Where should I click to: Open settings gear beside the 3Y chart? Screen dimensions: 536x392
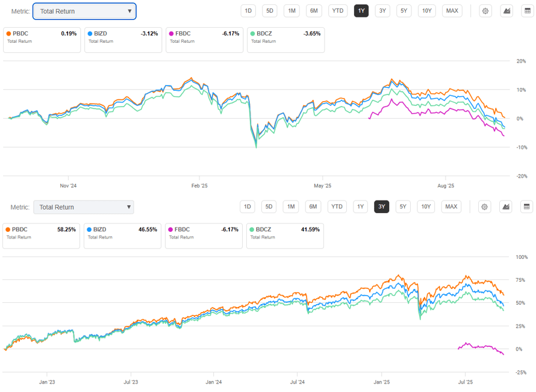485,207
